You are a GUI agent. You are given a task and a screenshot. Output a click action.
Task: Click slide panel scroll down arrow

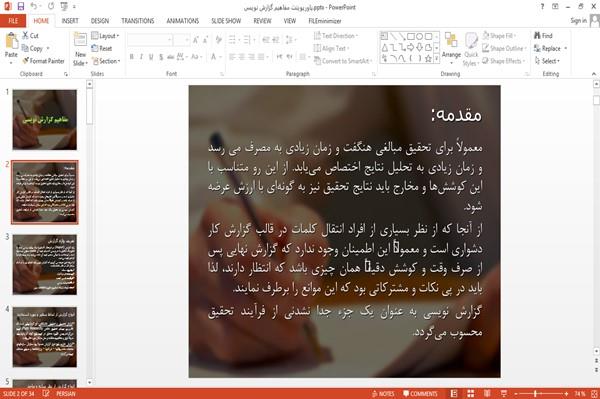(90, 382)
